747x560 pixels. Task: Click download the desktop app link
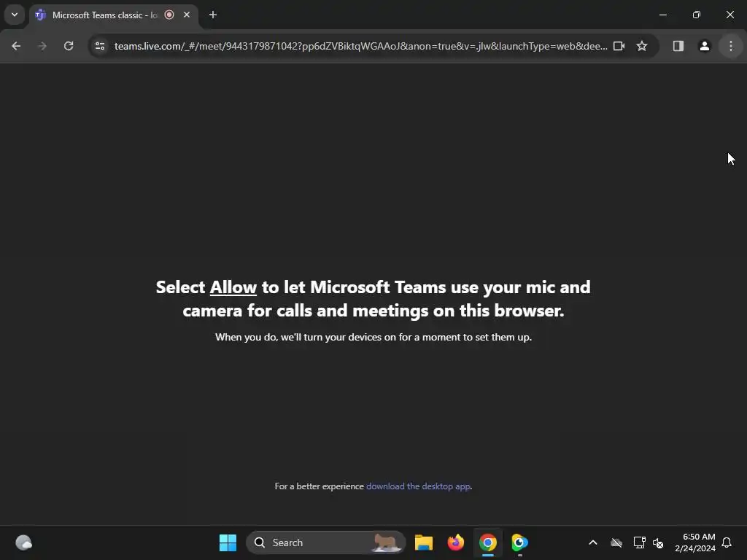click(418, 486)
